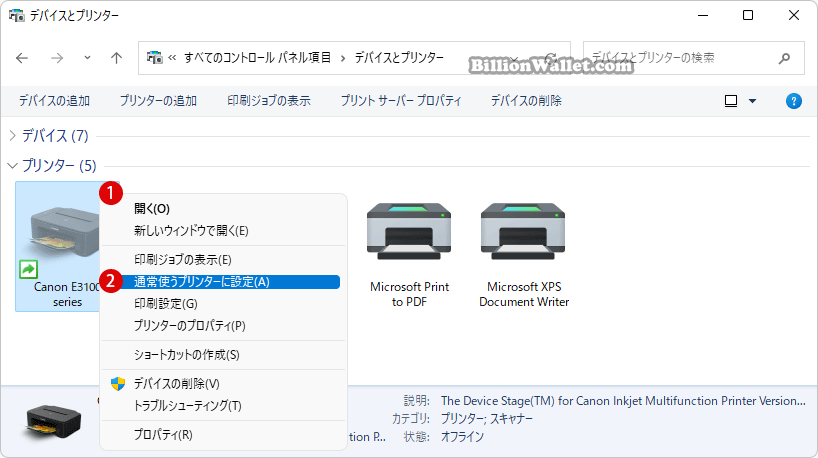Select the Canon E3100 series printer icon

pyautogui.click(x=65, y=233)
